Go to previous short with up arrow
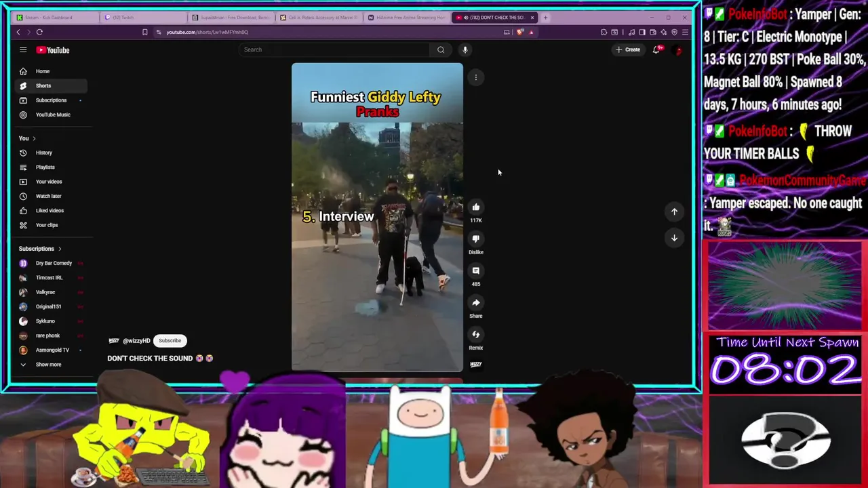Viewport: 868px width, 488px height. (x=674, y=211)
